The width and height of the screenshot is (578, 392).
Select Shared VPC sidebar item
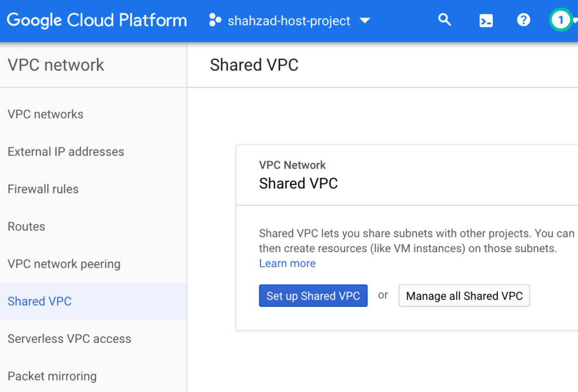click(x=93, y=301)
